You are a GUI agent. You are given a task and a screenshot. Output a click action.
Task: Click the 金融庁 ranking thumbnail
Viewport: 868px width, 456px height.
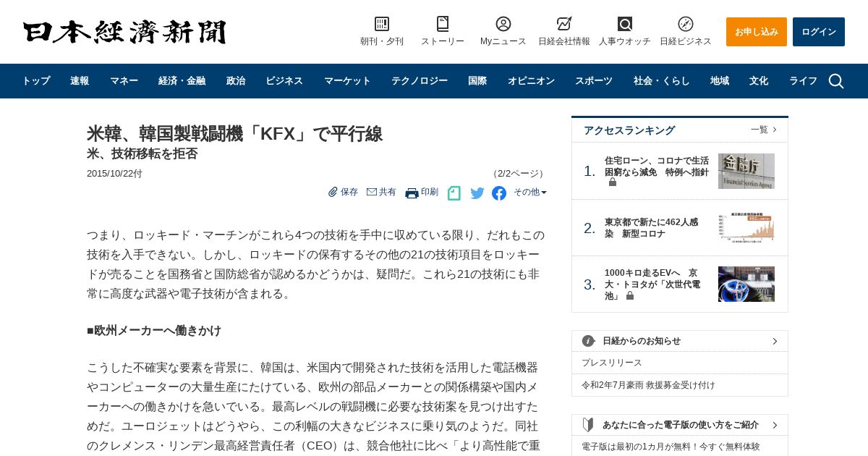tap(746, 171)
